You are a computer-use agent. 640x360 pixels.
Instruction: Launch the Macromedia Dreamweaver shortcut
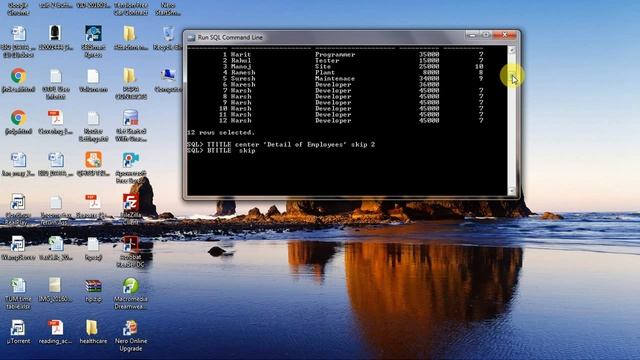(x=131, y=293)
